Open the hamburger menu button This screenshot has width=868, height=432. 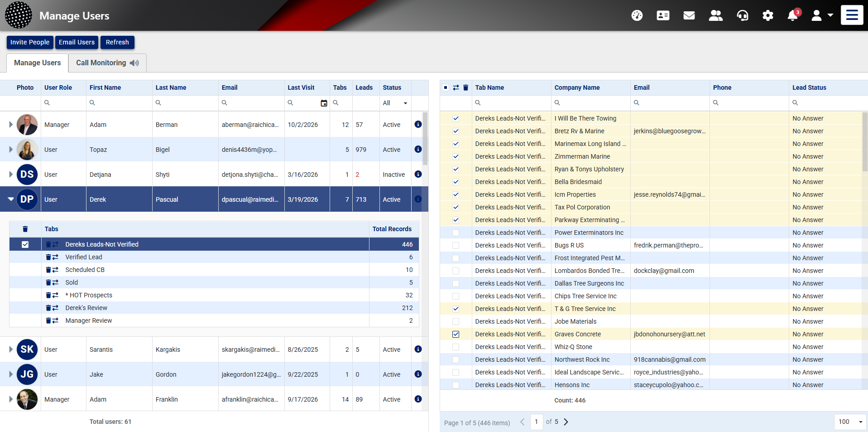[852, 15]
